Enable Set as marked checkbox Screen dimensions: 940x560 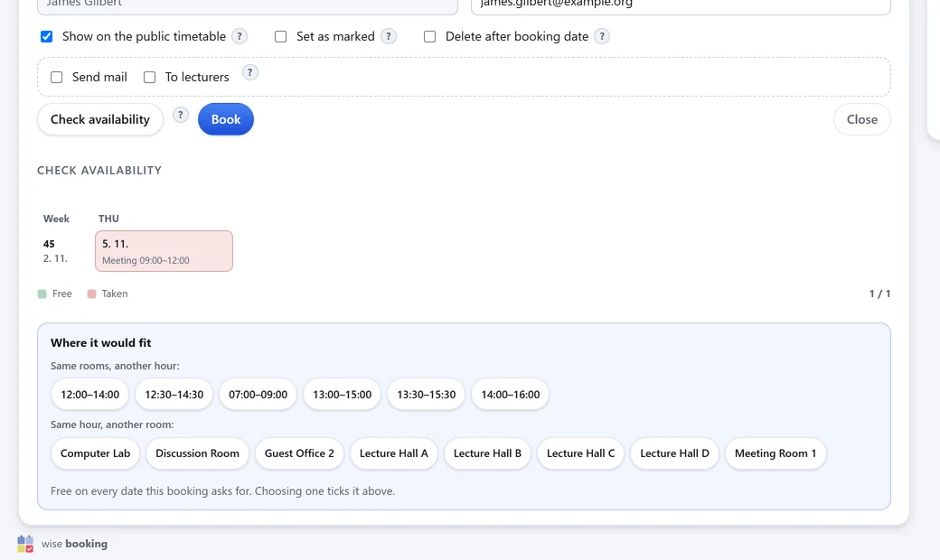[280, 36]
